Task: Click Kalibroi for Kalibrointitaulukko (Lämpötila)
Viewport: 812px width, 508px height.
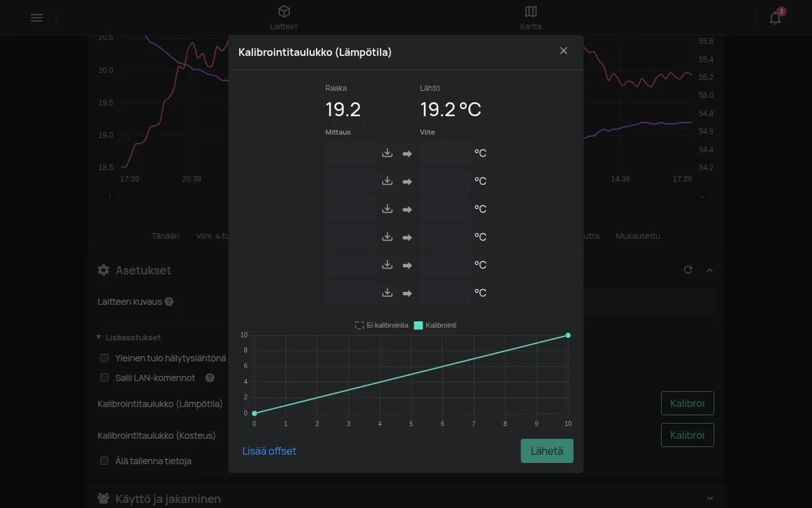Action: coord(688,403)
